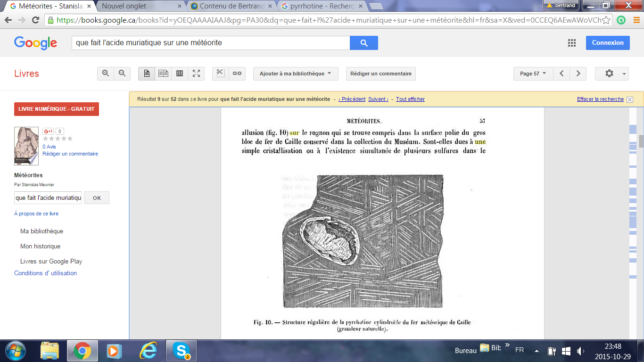644x362 pixels.
Task: Enter fullscreen reading mode
Action: [x=196, y=74]
